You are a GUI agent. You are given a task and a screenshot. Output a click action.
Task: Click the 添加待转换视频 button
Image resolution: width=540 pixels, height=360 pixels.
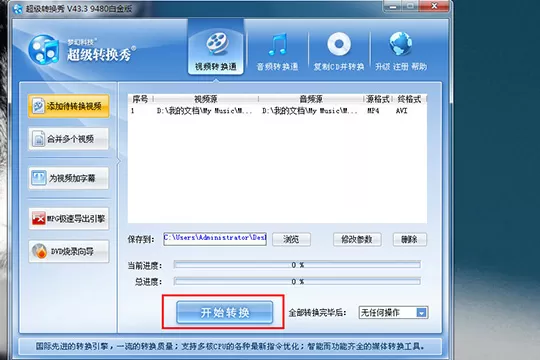tap(69, 106)
